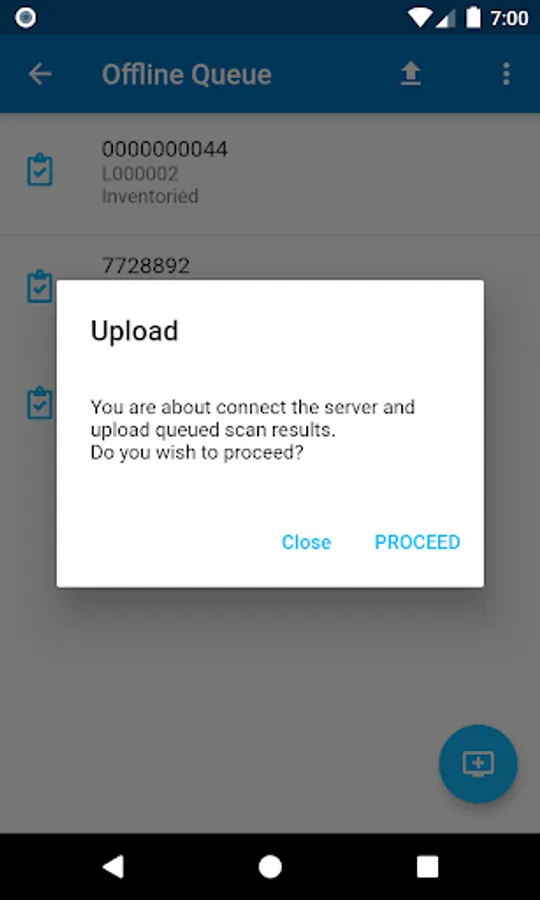Tap the third partially hidden clipboard icon
The width and height of the screenshot is (540, 900).
[x=40, y=402]
